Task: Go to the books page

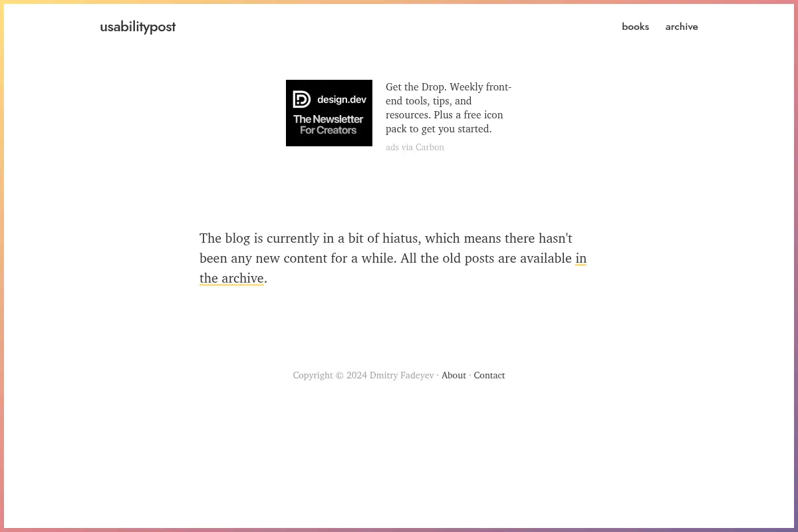Action: [635, 27]
